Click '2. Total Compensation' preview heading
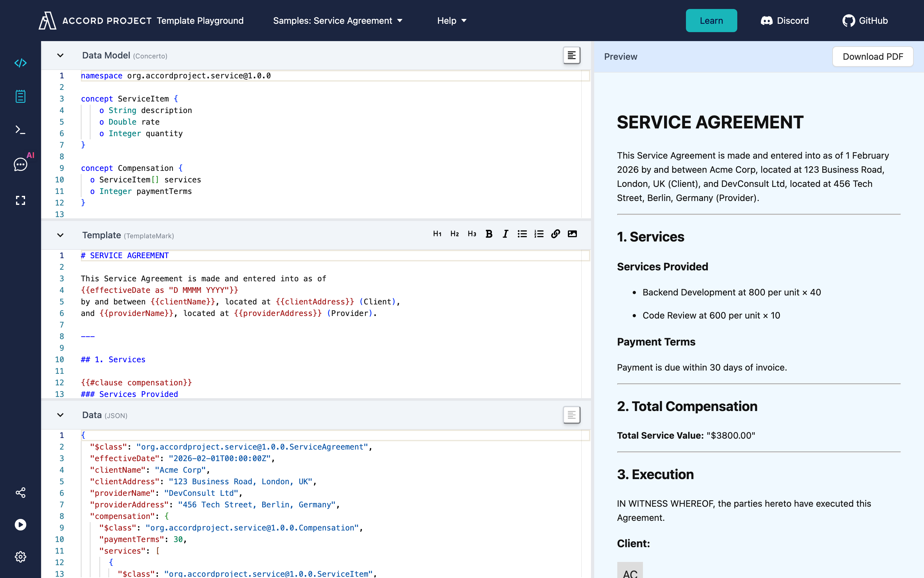Image resolution: width=924 pixels, height=578 pixels. tap(687, 406)
